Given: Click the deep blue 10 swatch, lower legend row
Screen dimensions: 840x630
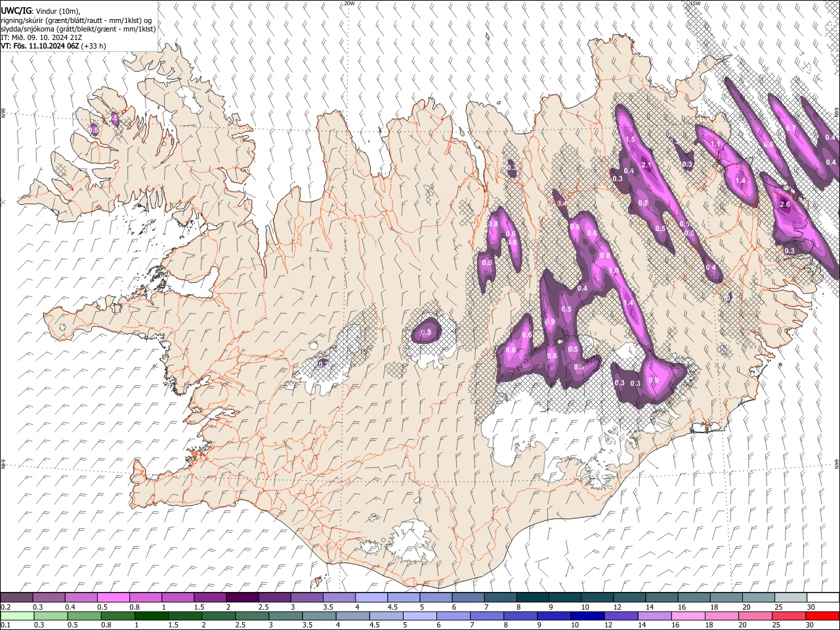Looking at the screenshot, I should tap(587, 616).
